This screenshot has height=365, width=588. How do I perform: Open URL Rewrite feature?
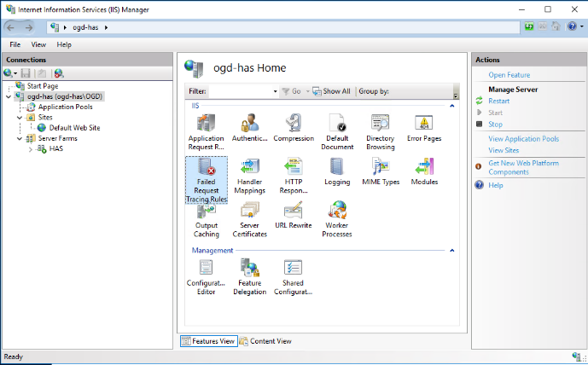tap(294, 215)
